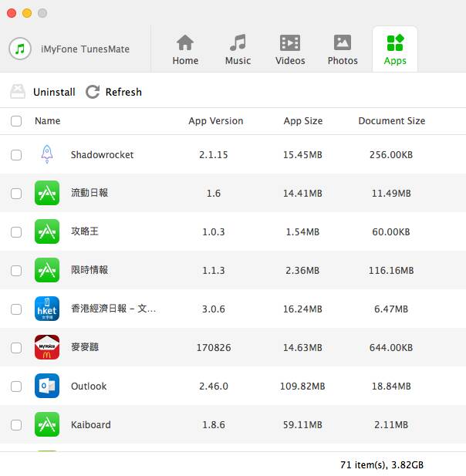
Task: Click document size 256.00KB
Action: (x=391, y=155)
